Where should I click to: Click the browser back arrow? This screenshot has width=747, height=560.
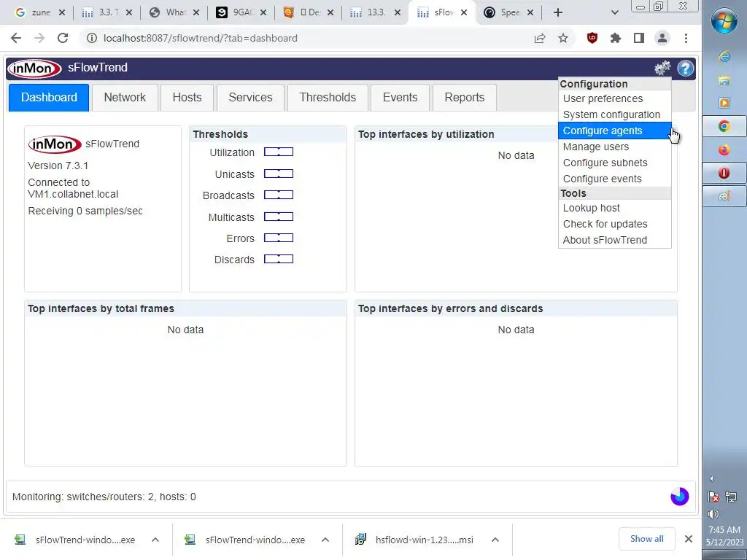pyautogui.click(x=16, y=38)
